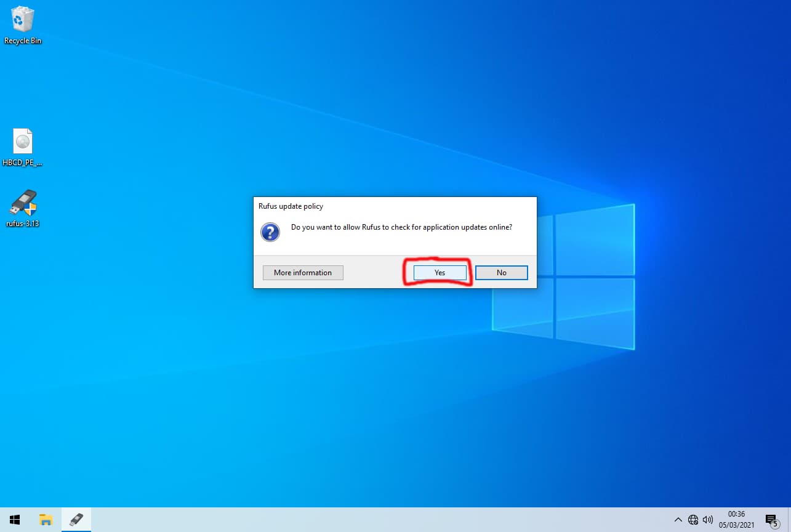Click the question mark icon in the dialog
The height and width of the screenshot is (532, 791).
click(x=270, y=232)
